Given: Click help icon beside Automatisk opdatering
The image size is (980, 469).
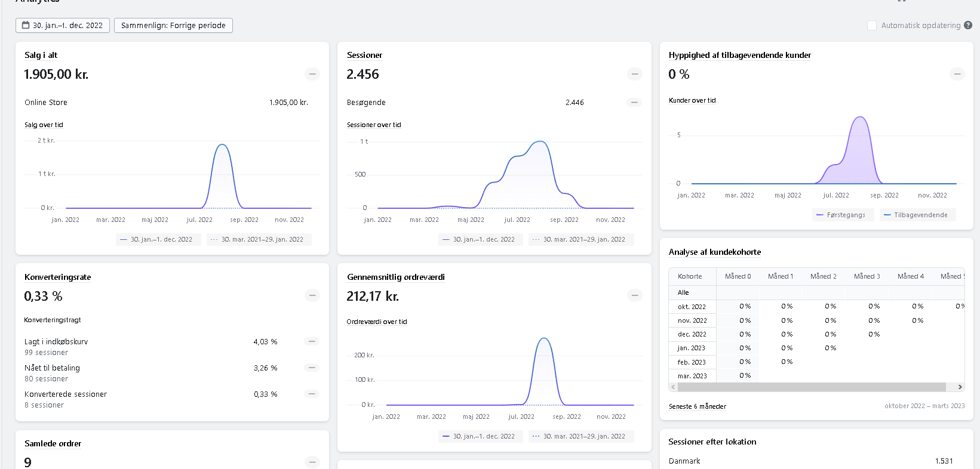Looking at the screenshot, I should click(968, 25).
